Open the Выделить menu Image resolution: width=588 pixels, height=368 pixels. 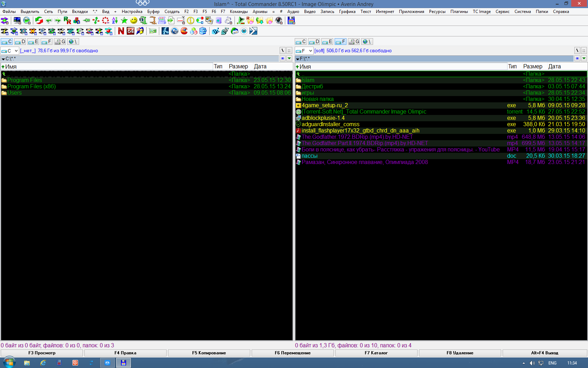coord(30,12)
